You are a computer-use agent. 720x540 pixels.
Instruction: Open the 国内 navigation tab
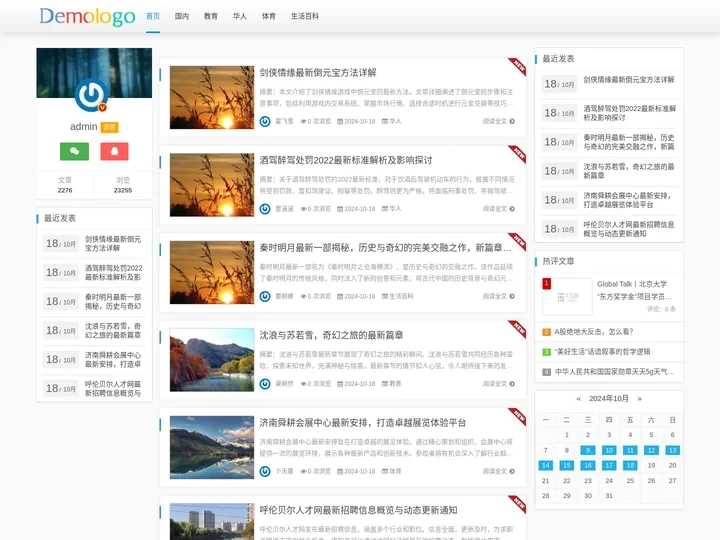[182, 17]
